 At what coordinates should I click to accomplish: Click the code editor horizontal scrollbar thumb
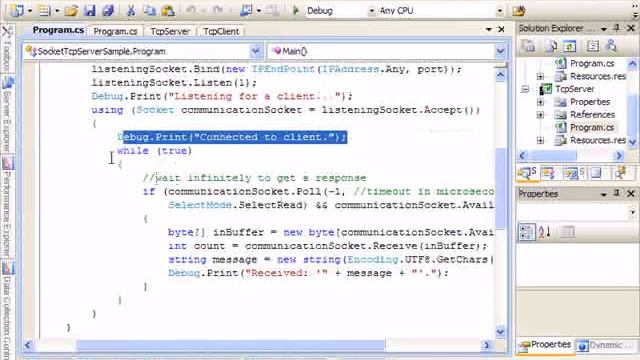coord(231,345)
